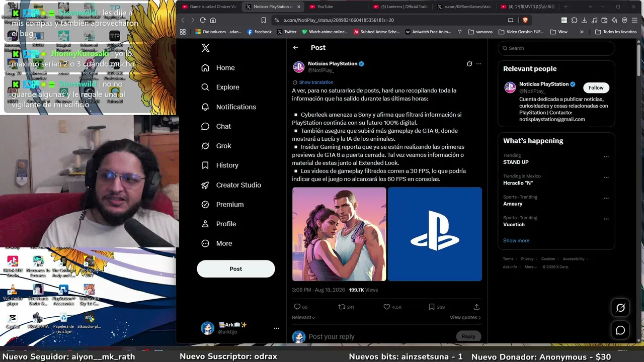Open Profile from the sidebar
The image size is (644, 362).
tap(219, 224)
